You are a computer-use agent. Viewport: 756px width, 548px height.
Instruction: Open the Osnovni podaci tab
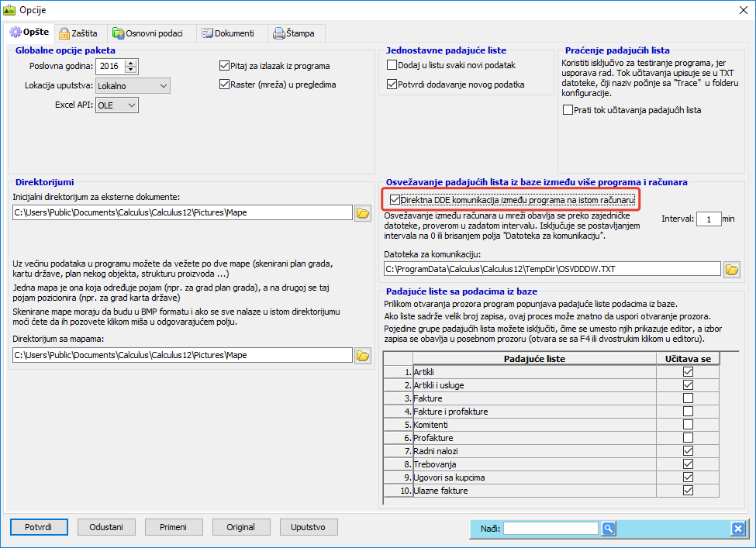150,33
